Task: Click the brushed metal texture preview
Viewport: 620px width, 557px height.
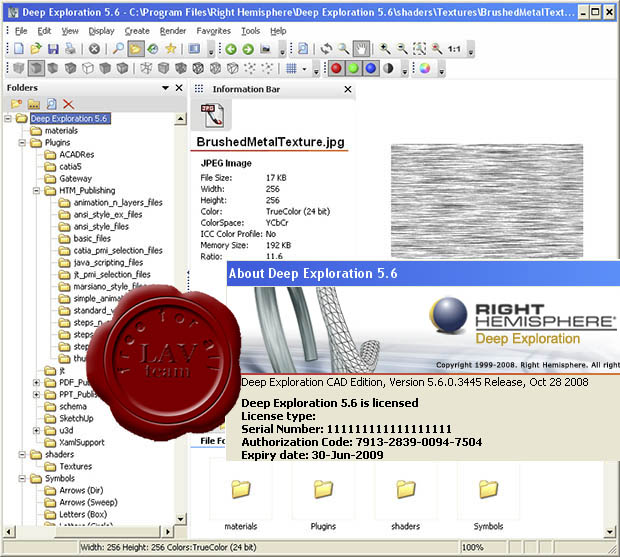Action: pos(487,202)
